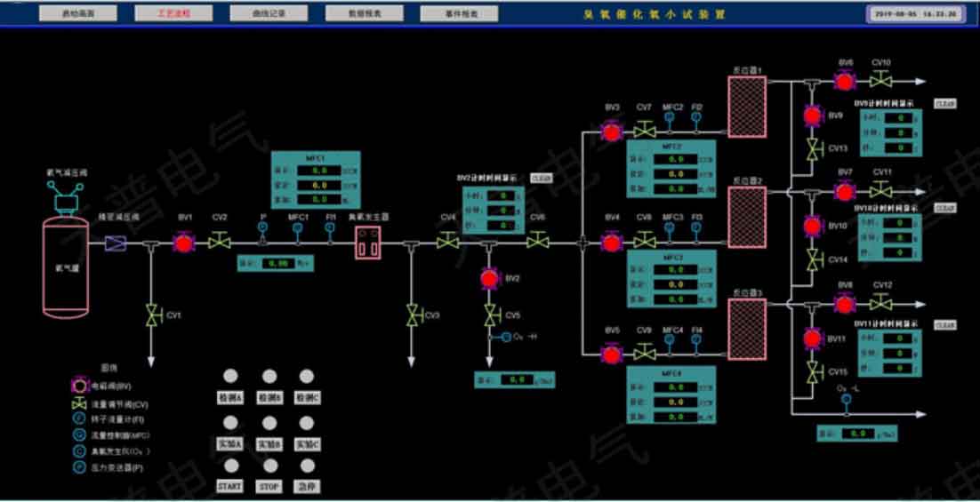Click the MFC1 设定 setpoint value field
Screen dimensions: 980x502
pyautogui.click(x=320, y=185)
